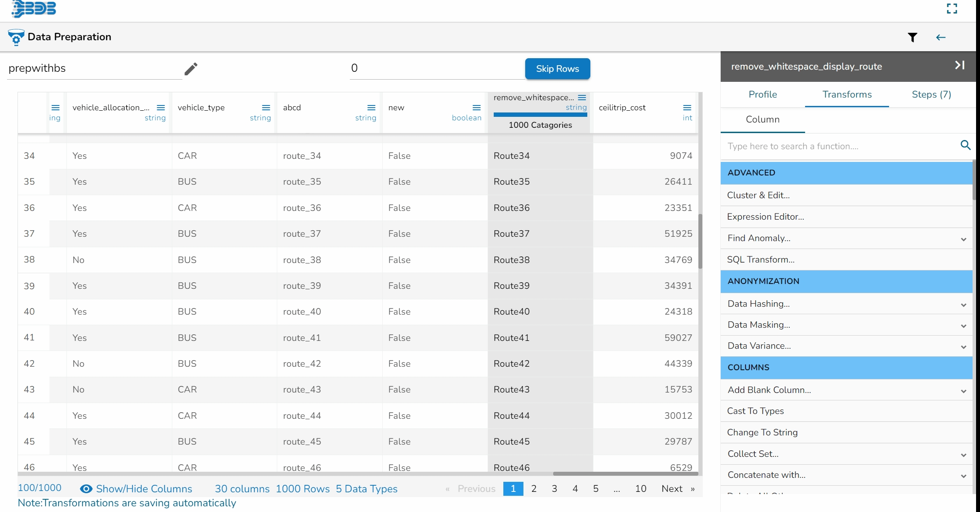Expand Concatenate with dropdown
Screen dimensions: 980x512
click(963, 476)
